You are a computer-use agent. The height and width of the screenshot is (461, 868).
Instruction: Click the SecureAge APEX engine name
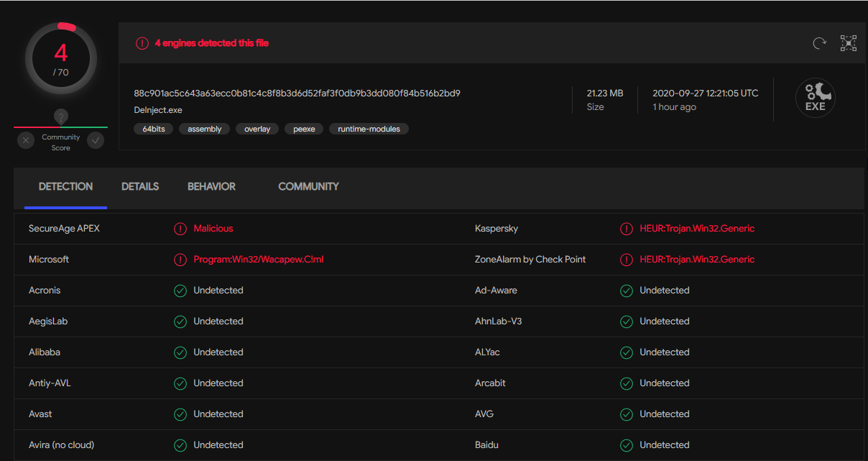[65, 229]
